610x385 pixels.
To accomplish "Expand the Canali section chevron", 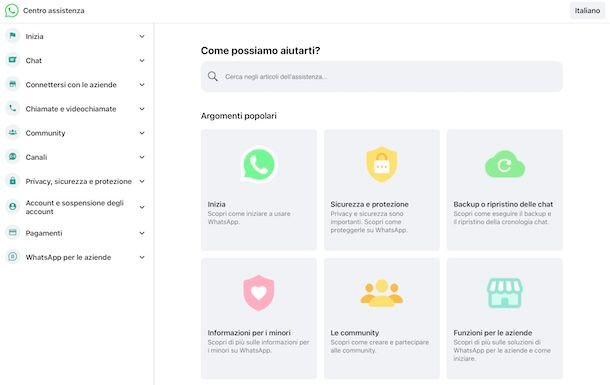I will tap(142, 157).
